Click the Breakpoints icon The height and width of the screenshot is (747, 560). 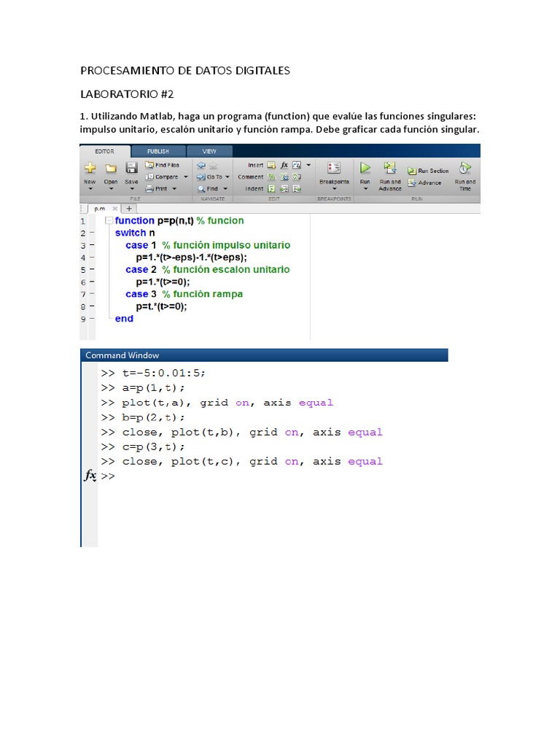[334, 168]
